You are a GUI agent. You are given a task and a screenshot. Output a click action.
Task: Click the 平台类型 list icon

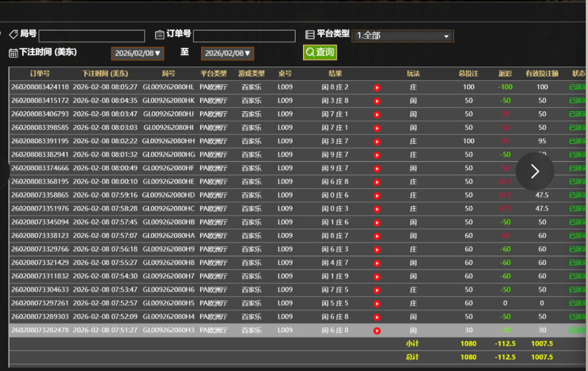tap(310, 35)
